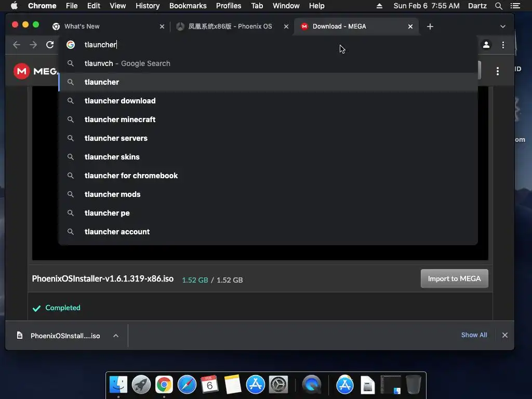Open the File menu

pyautogui.click(x=72, y=6)
